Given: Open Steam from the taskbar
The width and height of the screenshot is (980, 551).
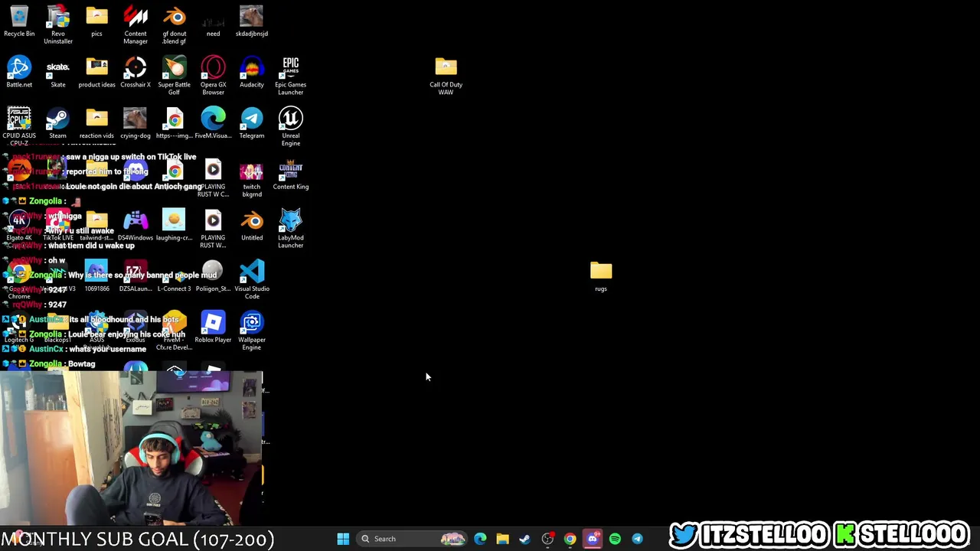Looking at the screenshot, I should [524, 539].
